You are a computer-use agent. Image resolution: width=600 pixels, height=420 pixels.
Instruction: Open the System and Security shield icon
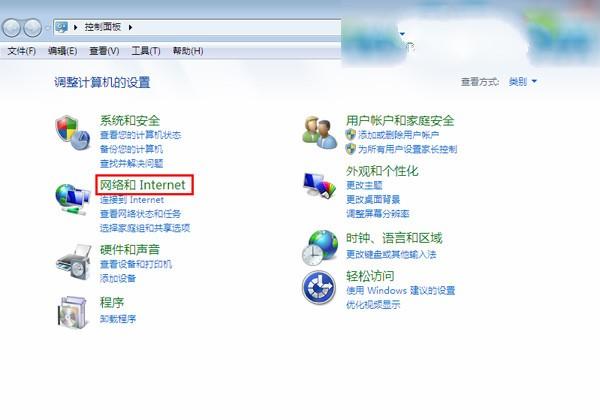[x=72, y=133]
